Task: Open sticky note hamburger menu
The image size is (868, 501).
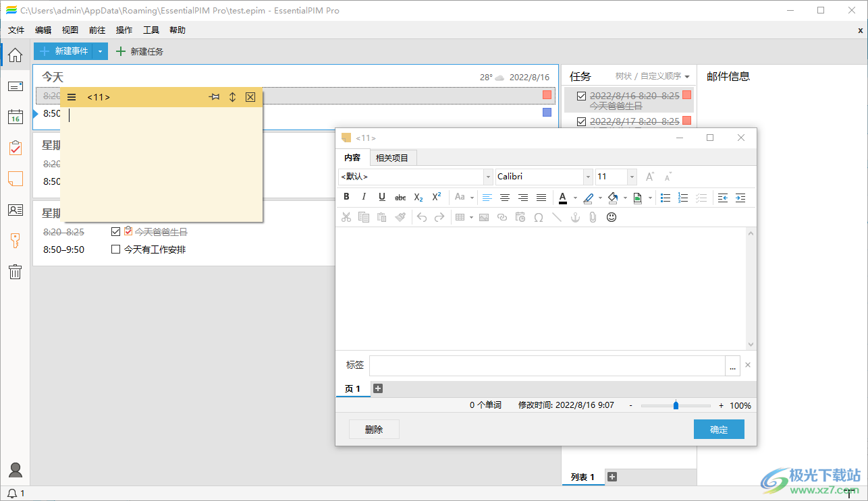Action: click(x=72, y=97)
